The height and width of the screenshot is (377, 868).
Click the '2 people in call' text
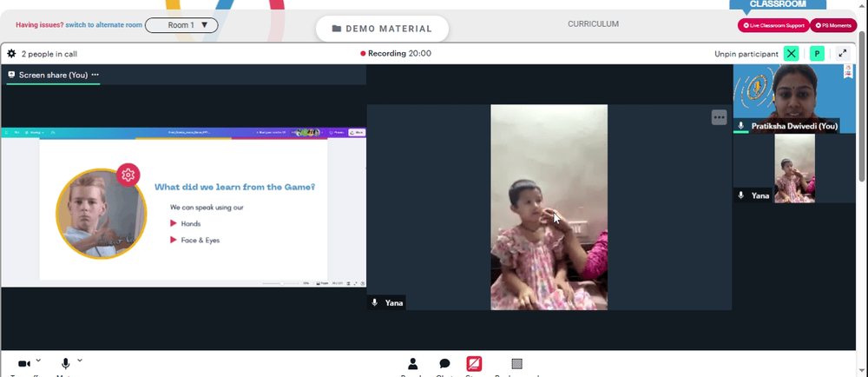(49, 54)
